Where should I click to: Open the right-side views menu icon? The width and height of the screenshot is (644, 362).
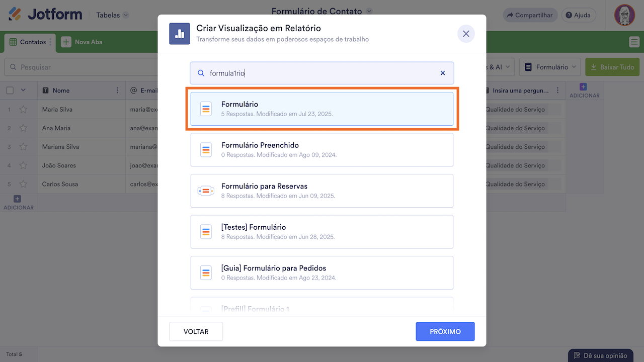(x=634, y=42)
